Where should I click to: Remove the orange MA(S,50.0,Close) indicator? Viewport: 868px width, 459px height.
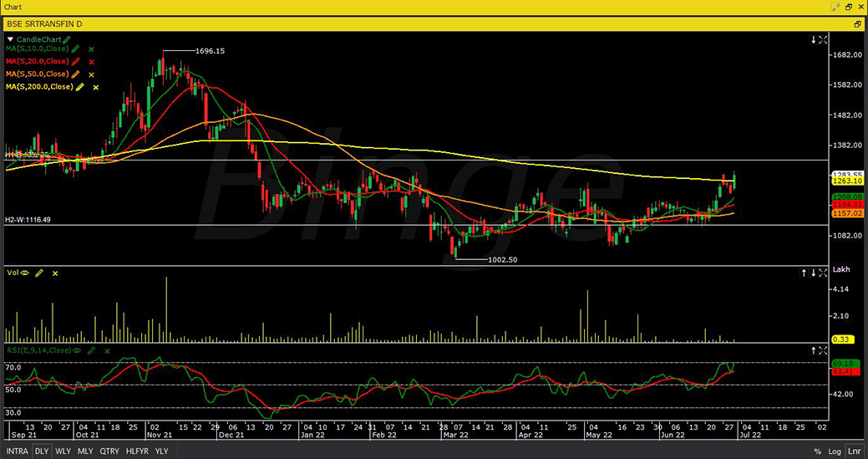click(x=91, y=74)
